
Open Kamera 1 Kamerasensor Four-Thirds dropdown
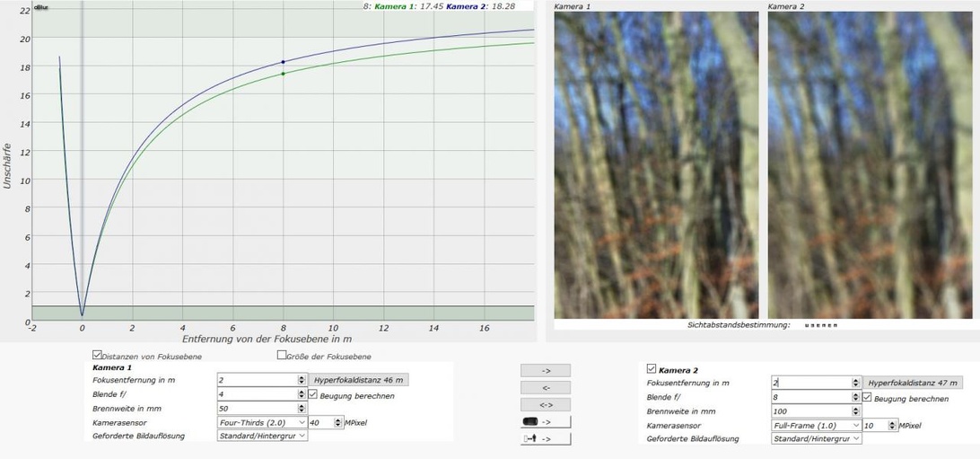point(262,422)
